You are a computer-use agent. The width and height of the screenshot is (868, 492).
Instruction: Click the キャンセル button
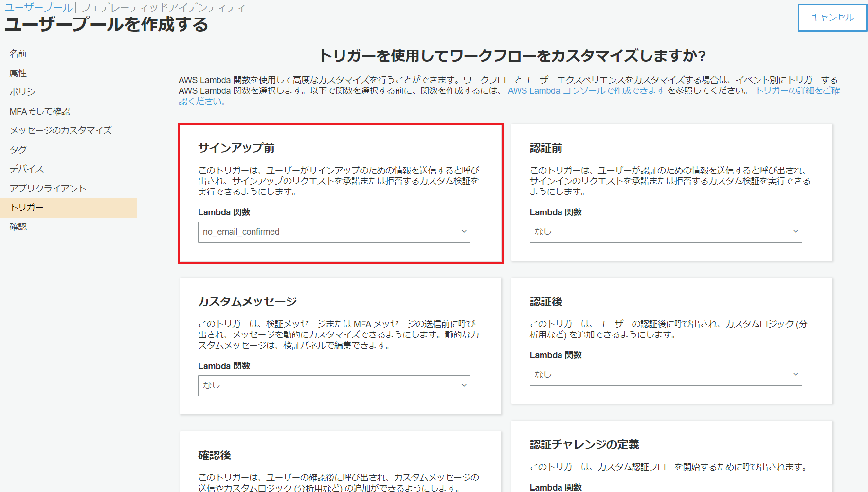[x=832, y=18]
